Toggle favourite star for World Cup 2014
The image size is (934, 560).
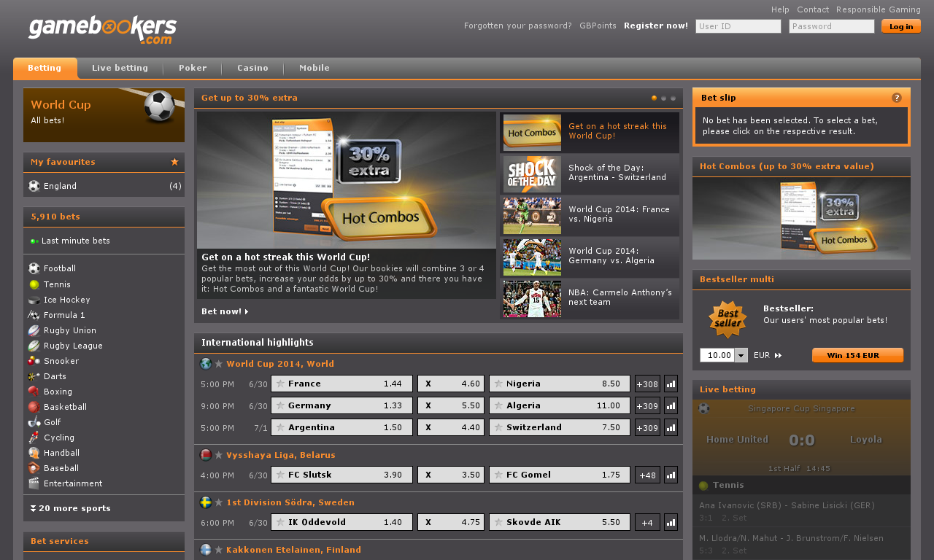point(219,364)
